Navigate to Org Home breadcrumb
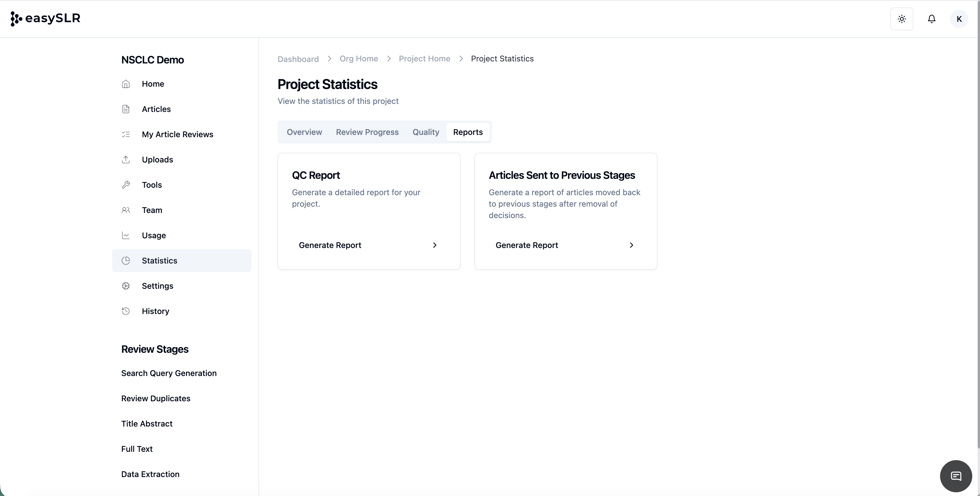This screenshot has width=980, height=496. (x=358, y=59)
